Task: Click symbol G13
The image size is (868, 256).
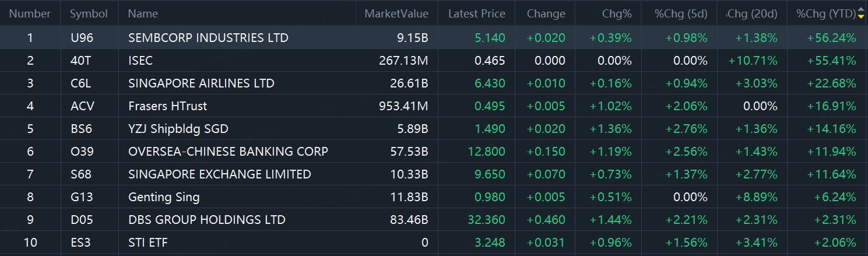Action: pos(81,197)
